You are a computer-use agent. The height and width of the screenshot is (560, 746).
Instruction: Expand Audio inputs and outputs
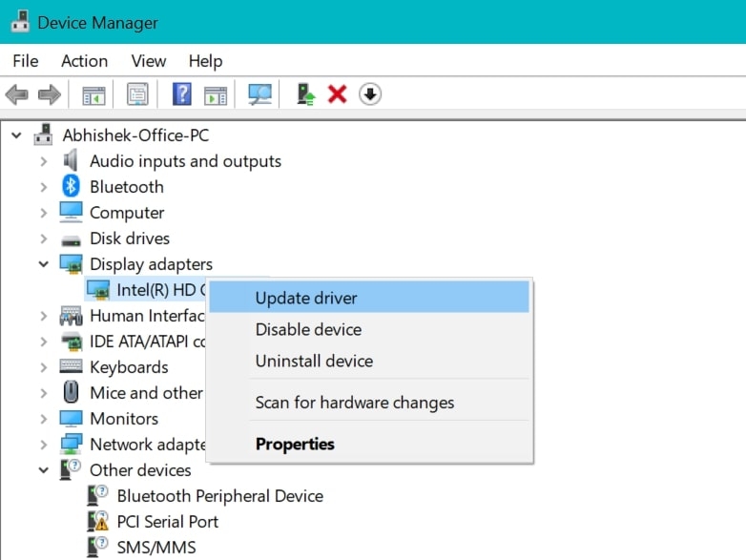[44, 161]
